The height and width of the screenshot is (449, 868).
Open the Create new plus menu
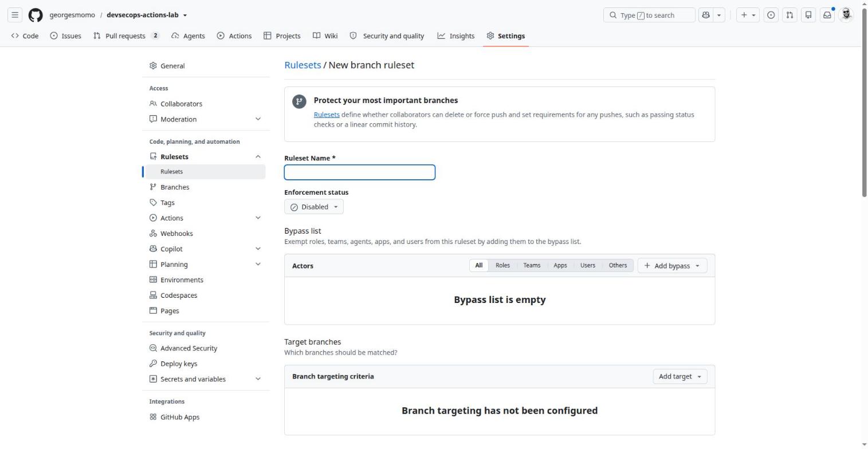coord(748,15)
